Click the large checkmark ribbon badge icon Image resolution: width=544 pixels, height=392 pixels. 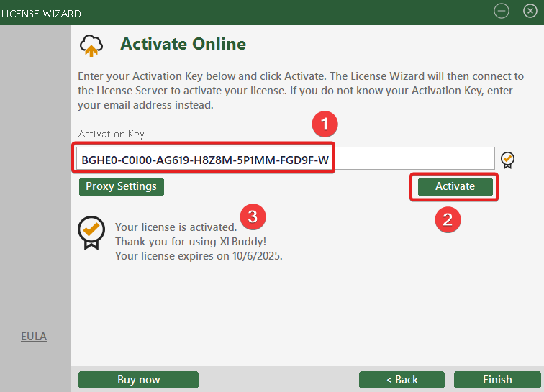click(x=91, y=232)
